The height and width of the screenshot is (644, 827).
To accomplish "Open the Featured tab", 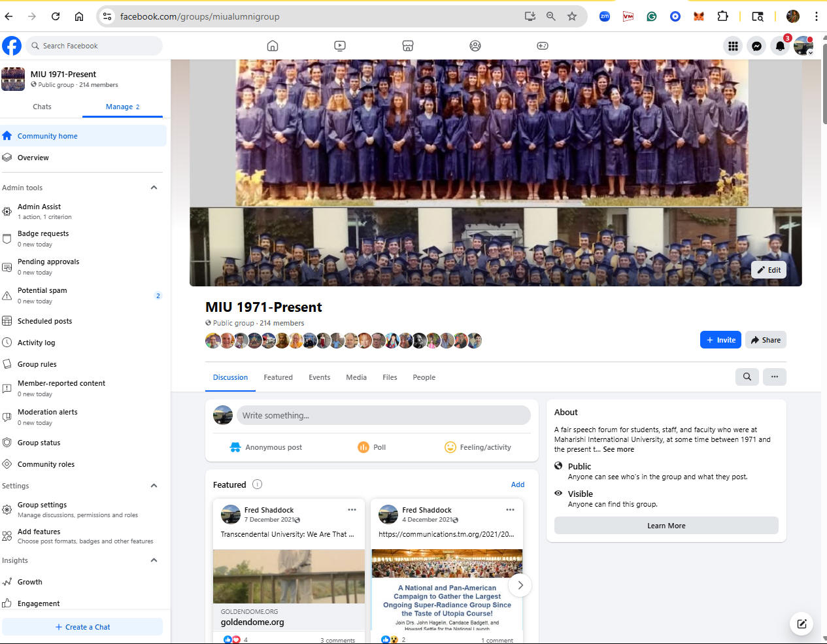I will click(278, 377).
